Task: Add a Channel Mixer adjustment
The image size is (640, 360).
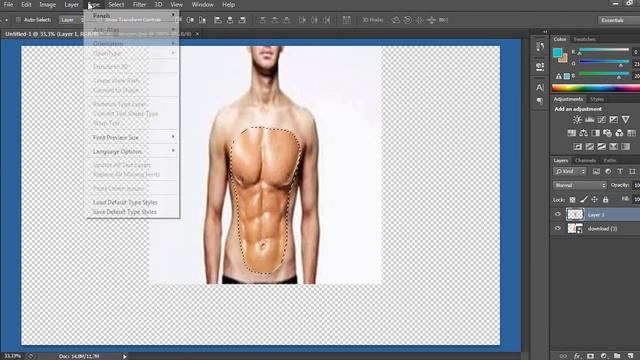Action: pos(619,133)
